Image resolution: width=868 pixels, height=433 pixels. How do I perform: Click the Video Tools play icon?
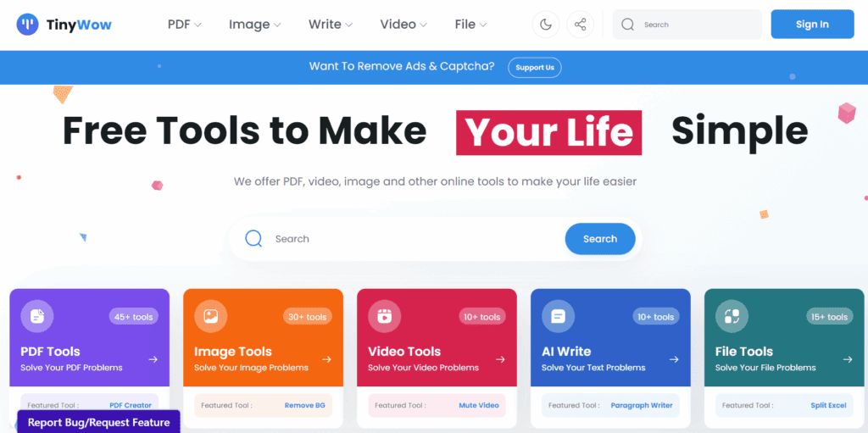point(385,316)
